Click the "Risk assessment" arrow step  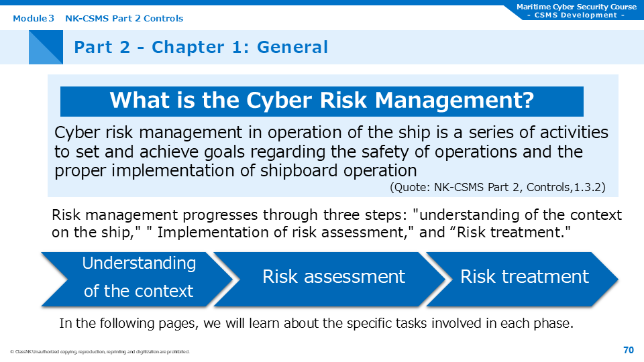(x=333, y=277)
